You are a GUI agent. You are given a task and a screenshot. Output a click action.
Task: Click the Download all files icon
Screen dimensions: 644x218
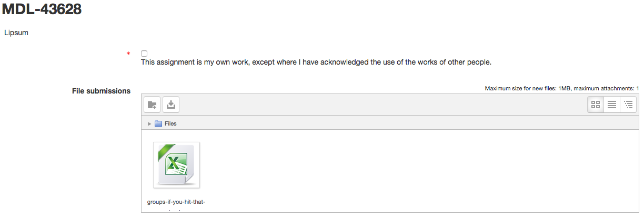(x=171, y=105)
